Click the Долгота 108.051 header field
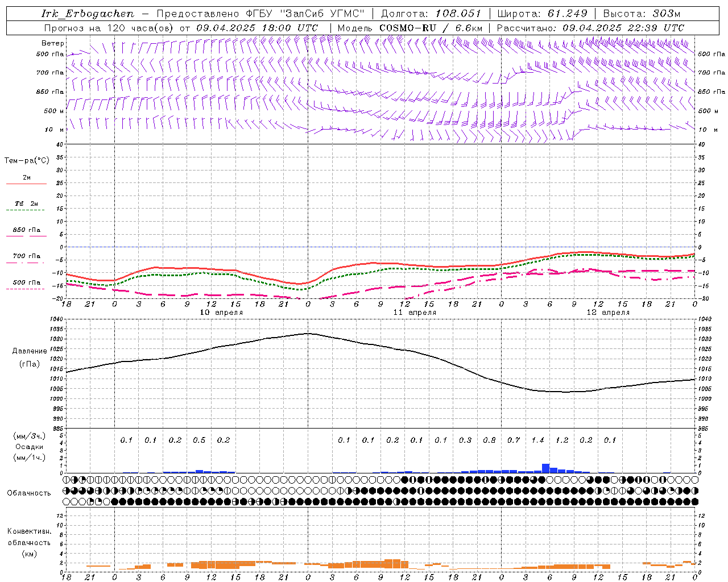The image size is (728, 582). coord(431,14)
